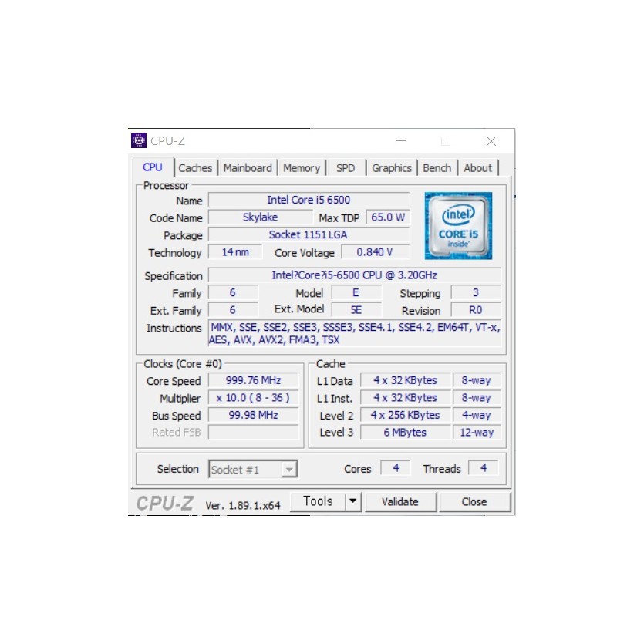The image size is (644, 644).
Task: Click the Instructions list starting with MMX
Action: click(x=355, y=333)
